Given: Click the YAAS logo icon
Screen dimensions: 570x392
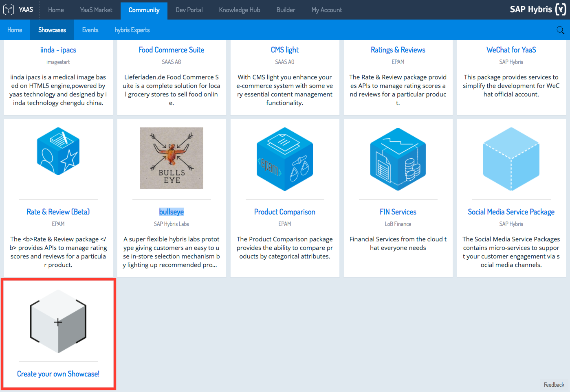Looking at the screenshot, I should (x=9, y=9).
